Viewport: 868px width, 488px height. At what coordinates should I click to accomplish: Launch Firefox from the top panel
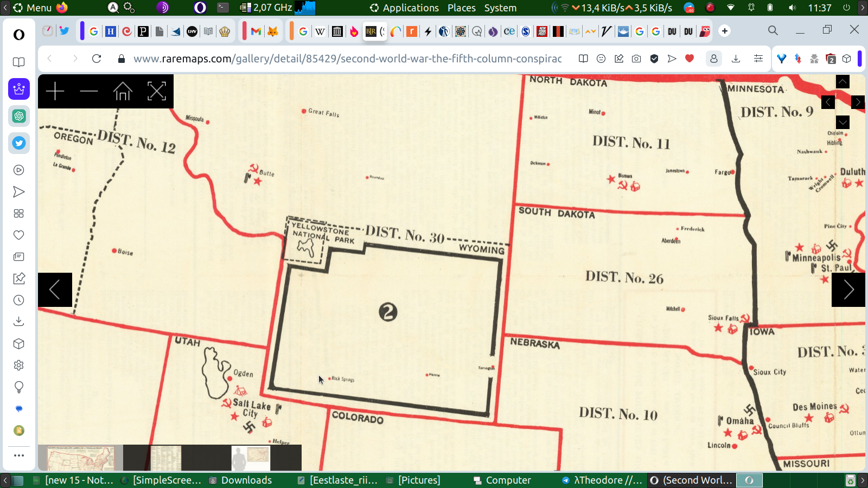coord(62,8)
